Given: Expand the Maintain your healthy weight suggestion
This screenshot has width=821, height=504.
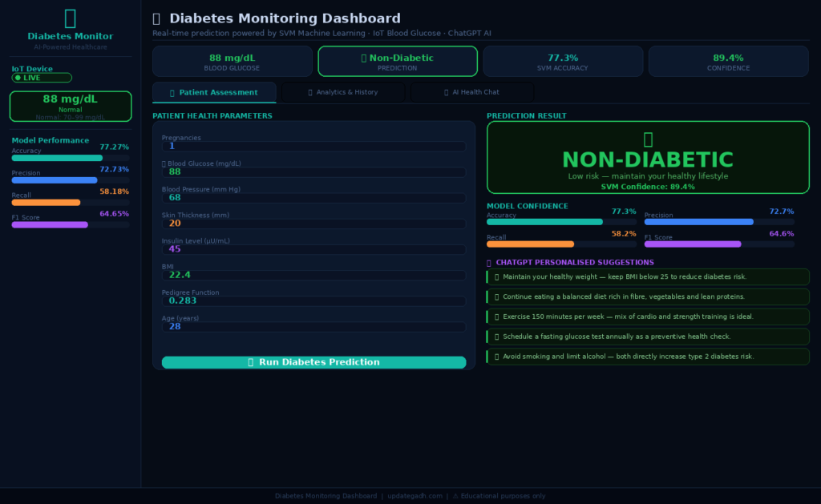Looking at the screenshot, I should point(647,276).
